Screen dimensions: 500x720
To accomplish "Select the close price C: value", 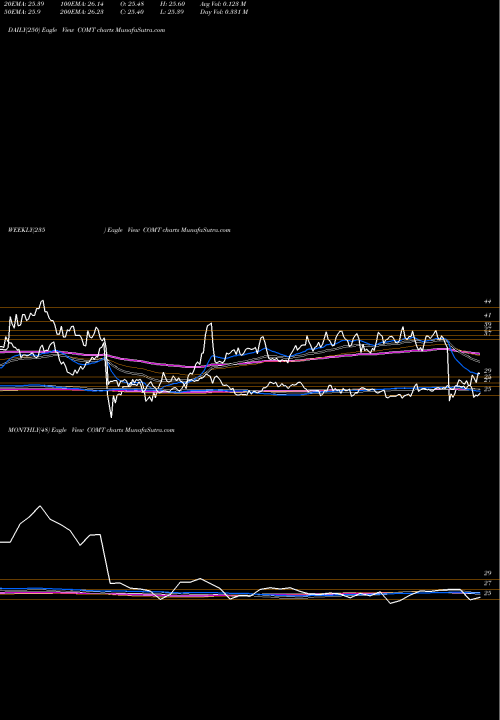I will (132, 12).
